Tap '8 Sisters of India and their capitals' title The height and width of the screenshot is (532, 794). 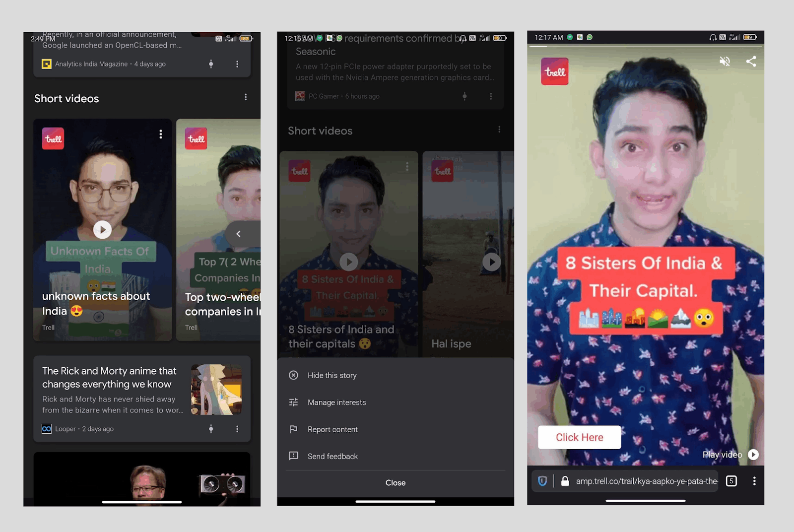[x=341, y=336]
